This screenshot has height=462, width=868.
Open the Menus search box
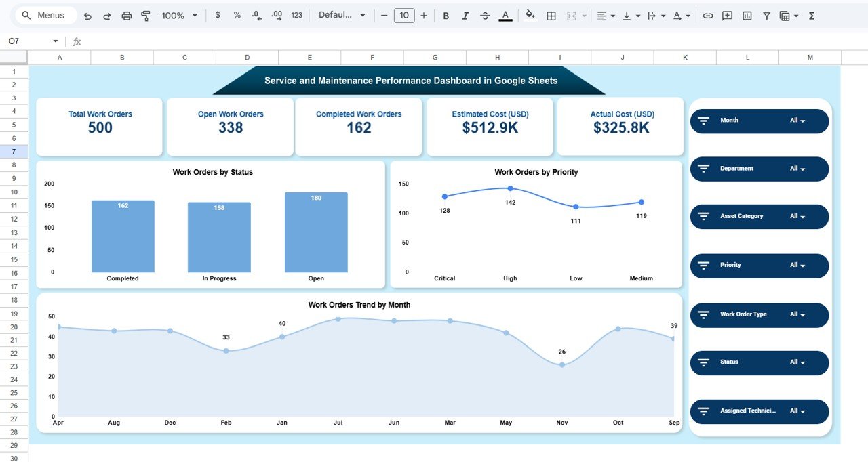tap(44, 14)
